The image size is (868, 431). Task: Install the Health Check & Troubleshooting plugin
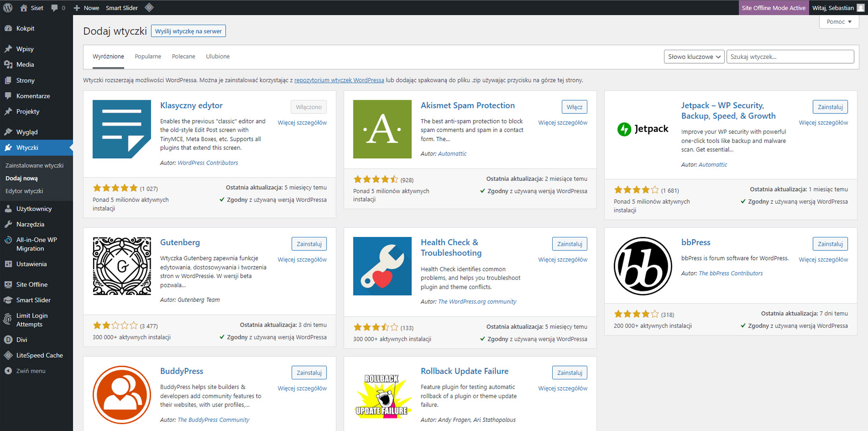(570, 244)
